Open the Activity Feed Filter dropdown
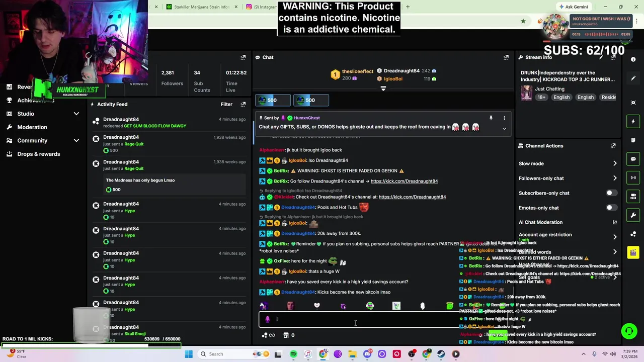 click(226, 104)
